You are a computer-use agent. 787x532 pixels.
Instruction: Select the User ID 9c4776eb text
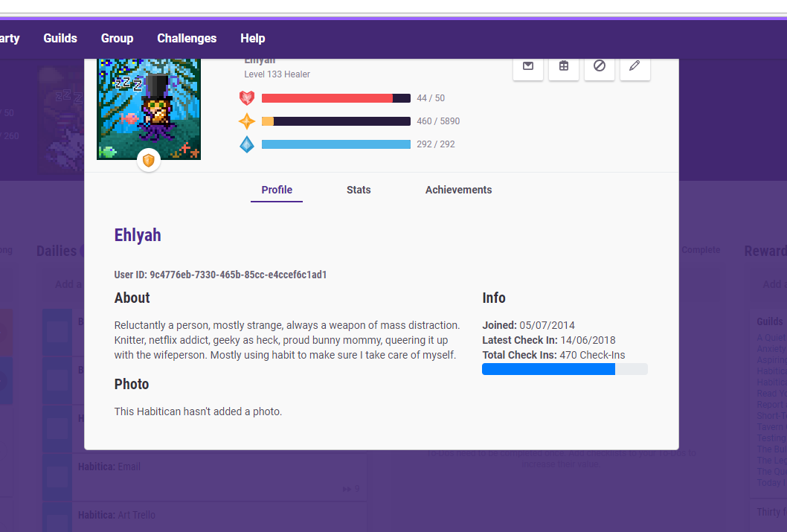pos(220,275)
